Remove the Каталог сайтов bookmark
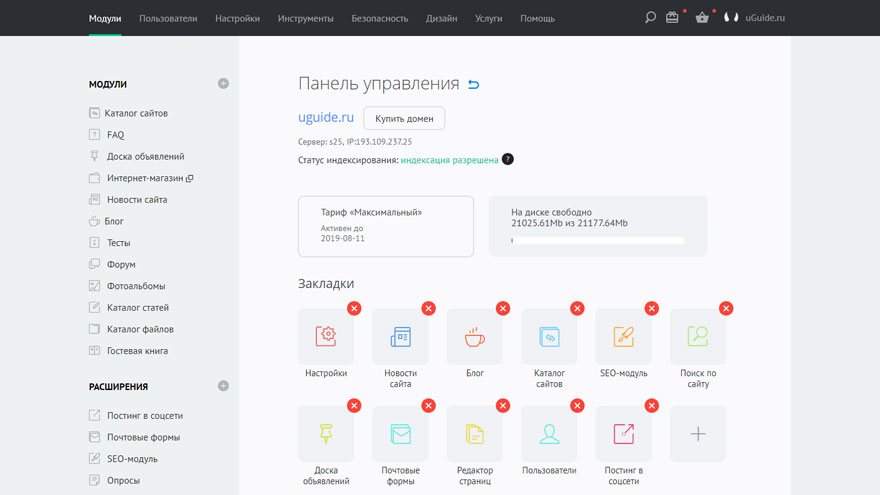Screen dimensions: 880x495 (577, 308)
